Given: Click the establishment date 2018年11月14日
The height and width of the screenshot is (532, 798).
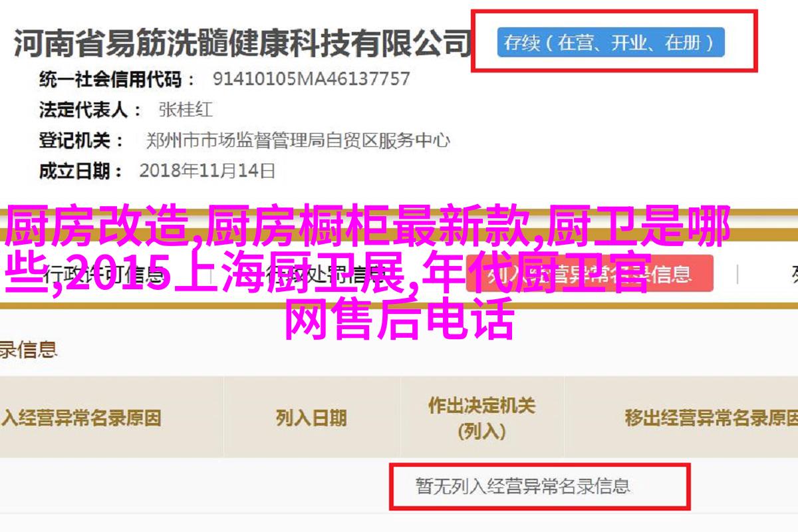Looking at the screenshot, I should 207,171.
